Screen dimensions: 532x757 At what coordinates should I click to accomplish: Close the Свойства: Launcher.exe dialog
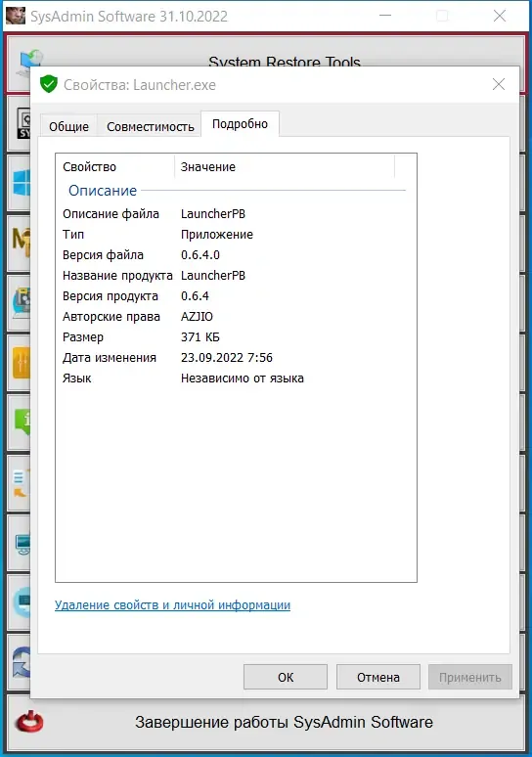click(499, 84)
